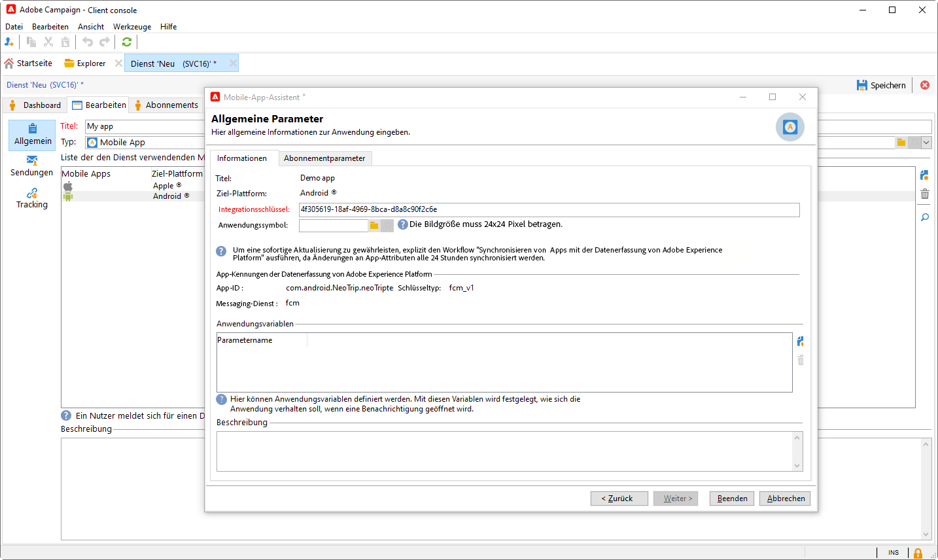This screenshot has height=560, width=938.
Task: Click the user-arrow icon on main toolbar
Action: click(9, 42)
